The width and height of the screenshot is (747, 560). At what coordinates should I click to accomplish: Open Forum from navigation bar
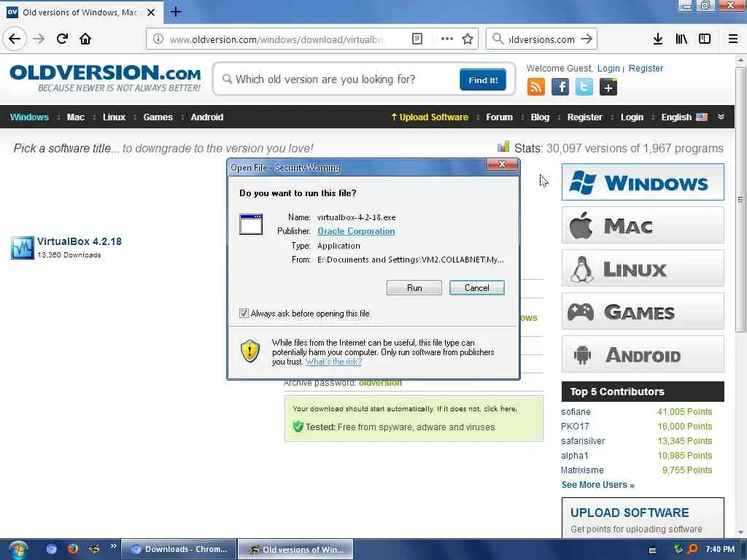(499, 117)
